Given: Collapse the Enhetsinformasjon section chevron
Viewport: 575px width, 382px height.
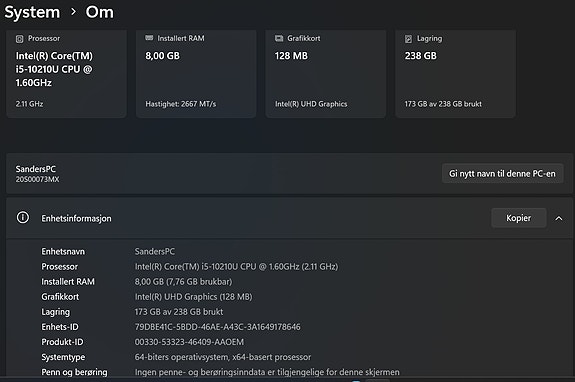Looking at the screenshot, I should pos(559,218).
